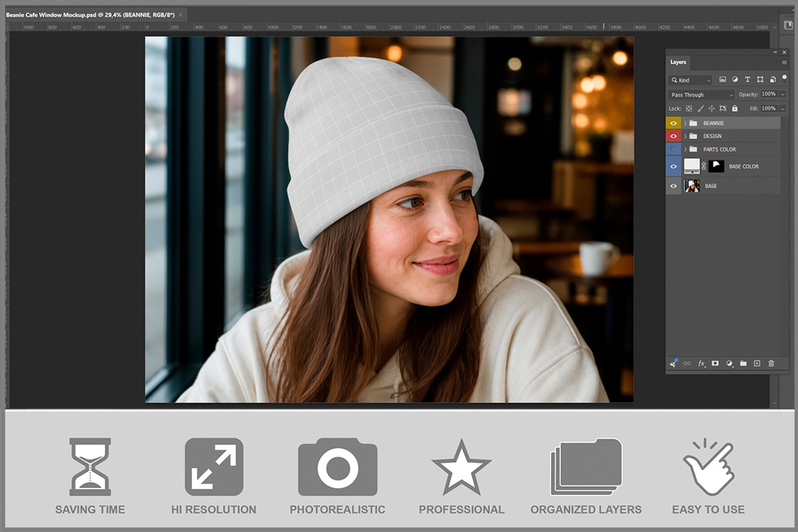Create a new group folder icon

coord(743,364)
